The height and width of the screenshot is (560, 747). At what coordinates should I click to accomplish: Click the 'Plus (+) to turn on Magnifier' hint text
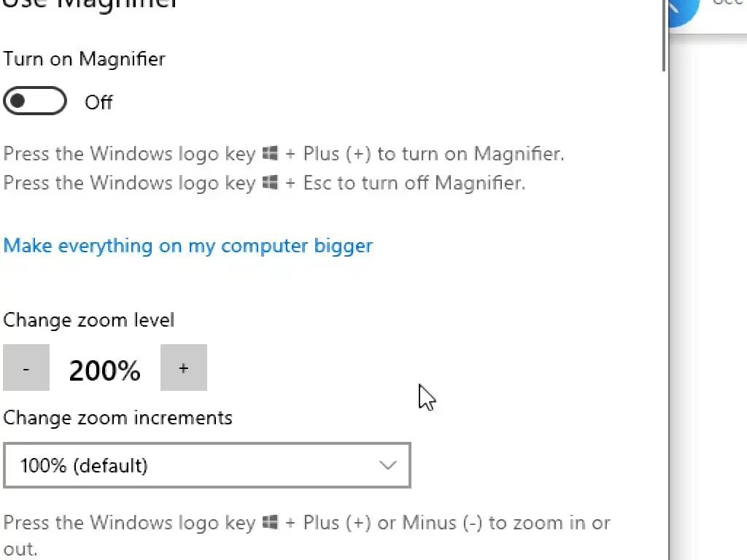click(433, 154)
